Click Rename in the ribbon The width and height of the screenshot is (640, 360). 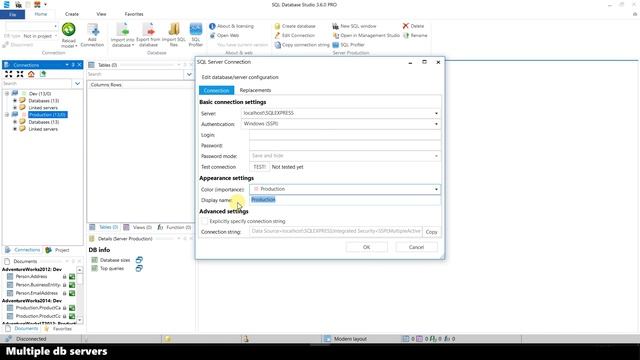click(415, 36)
